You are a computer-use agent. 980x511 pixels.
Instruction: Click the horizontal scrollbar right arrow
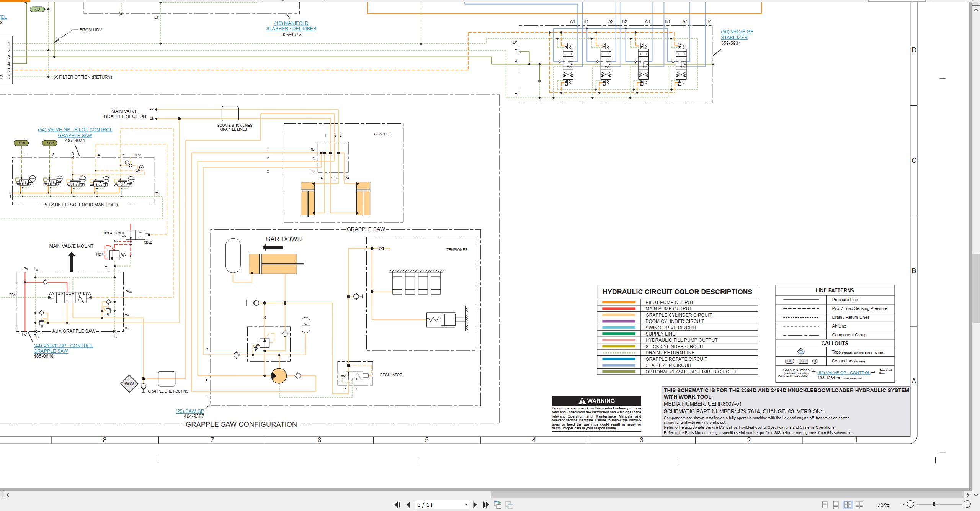967,495
